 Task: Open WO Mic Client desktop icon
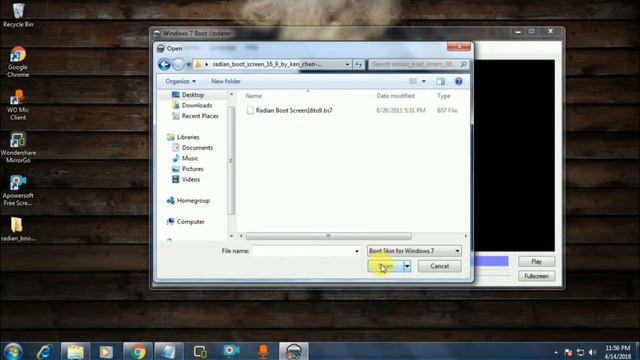click(18, 105)
